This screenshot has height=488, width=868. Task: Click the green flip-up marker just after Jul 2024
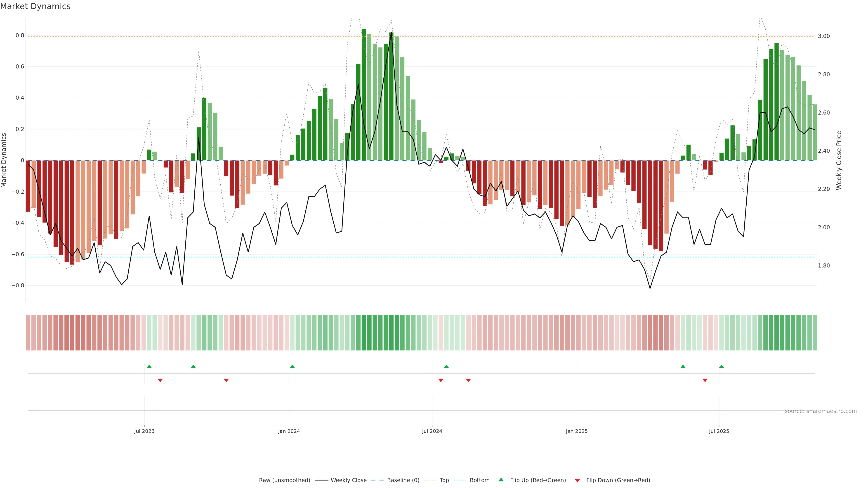coord(446,366)
